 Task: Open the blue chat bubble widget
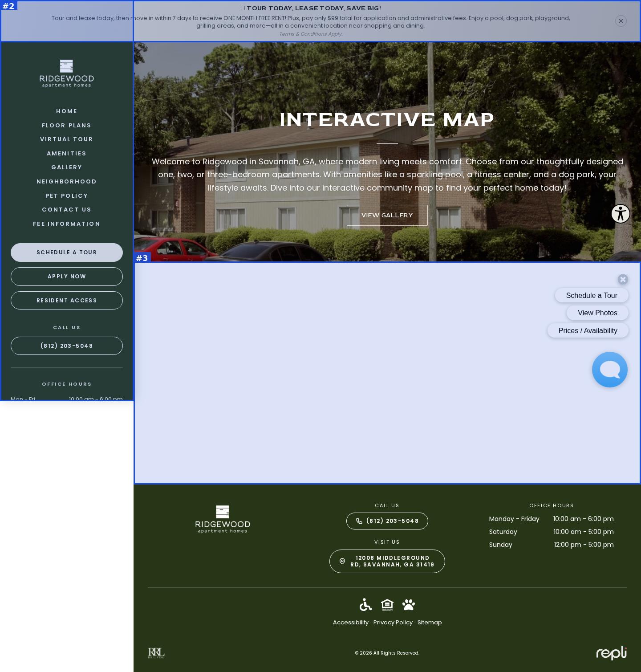pyautogui.click(x=609, y=370)
